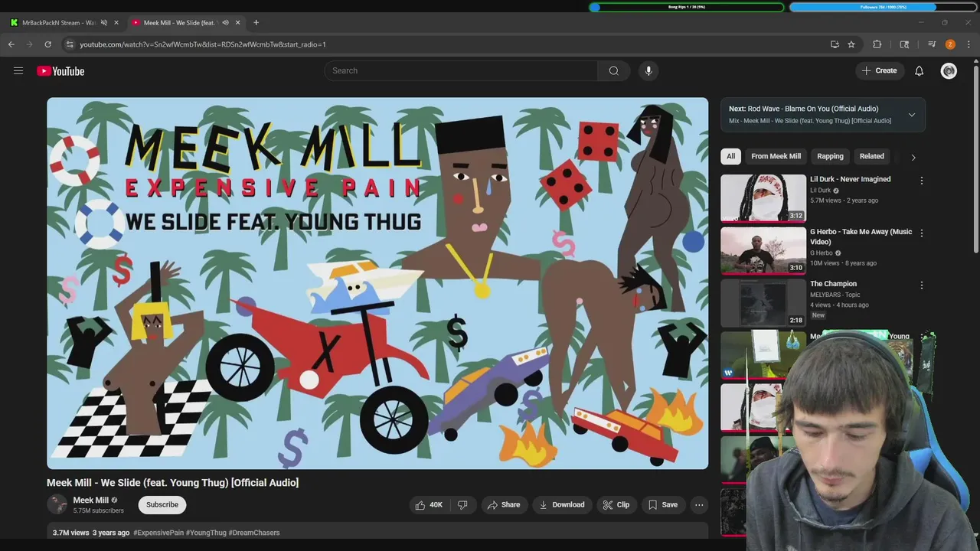The width and height of the screenshot is (980, 551).
Task: Click MELYBARS - Topic channel name
Action: pos(835,295)
